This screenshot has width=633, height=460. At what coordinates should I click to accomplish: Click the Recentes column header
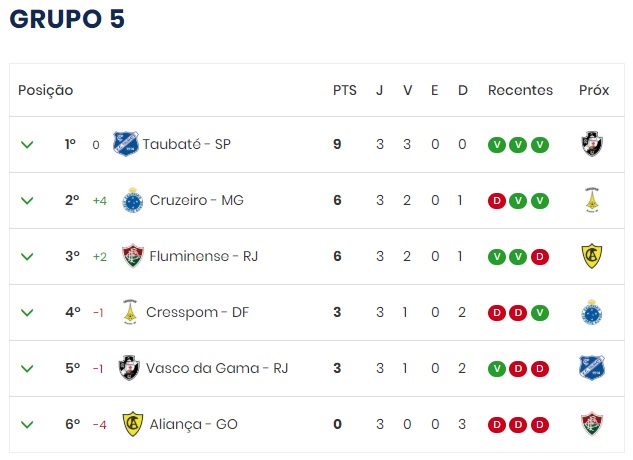[x=520, y=90]
